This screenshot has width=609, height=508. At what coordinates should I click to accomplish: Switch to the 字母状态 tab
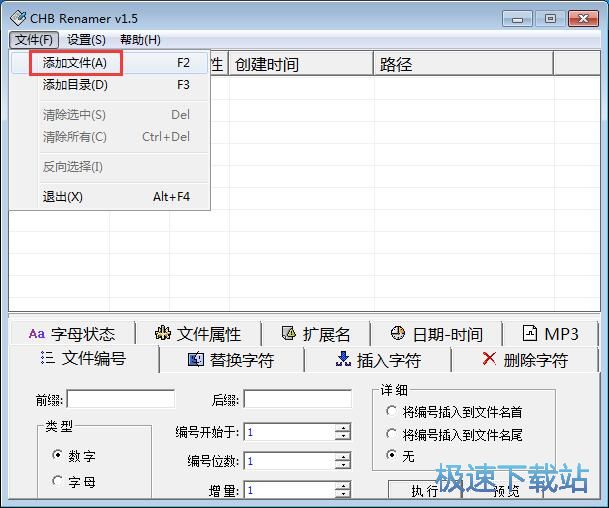(x=72, y=334)
